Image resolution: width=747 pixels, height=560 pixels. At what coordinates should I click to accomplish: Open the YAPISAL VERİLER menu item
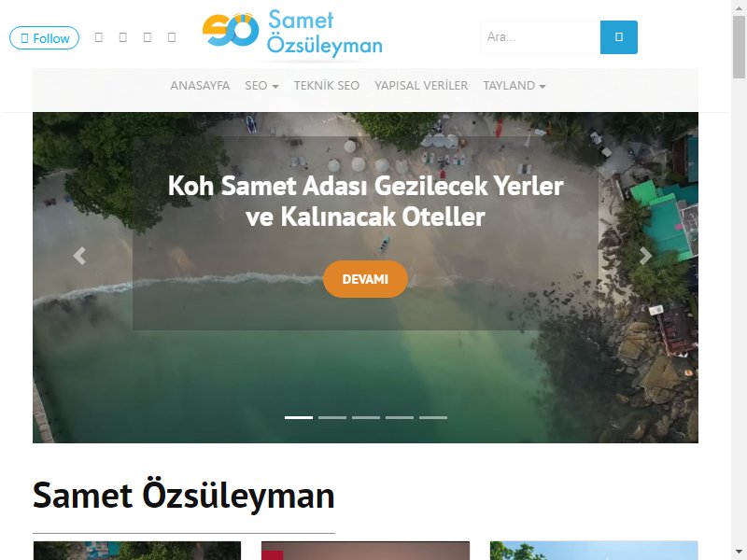421,86
